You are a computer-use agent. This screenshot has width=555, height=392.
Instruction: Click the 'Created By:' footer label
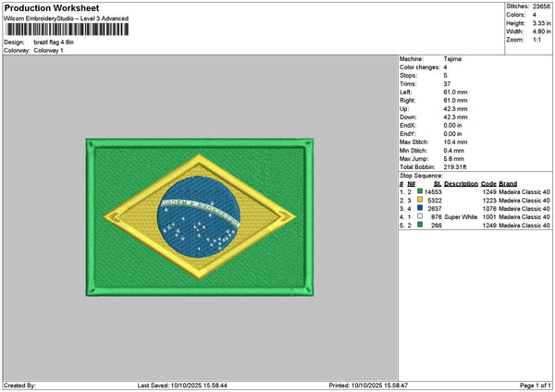click(x=19, y=386)
